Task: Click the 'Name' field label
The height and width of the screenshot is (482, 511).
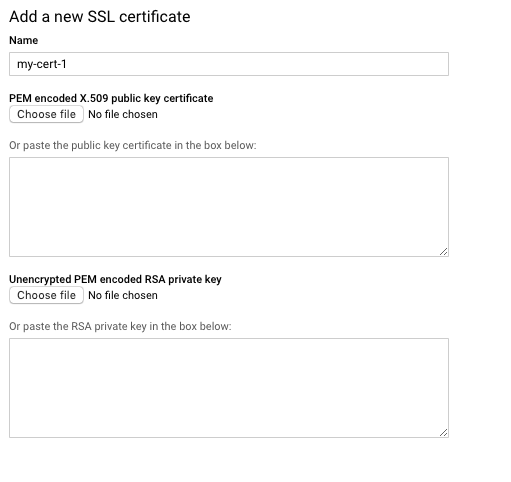Action: [23, 40]
